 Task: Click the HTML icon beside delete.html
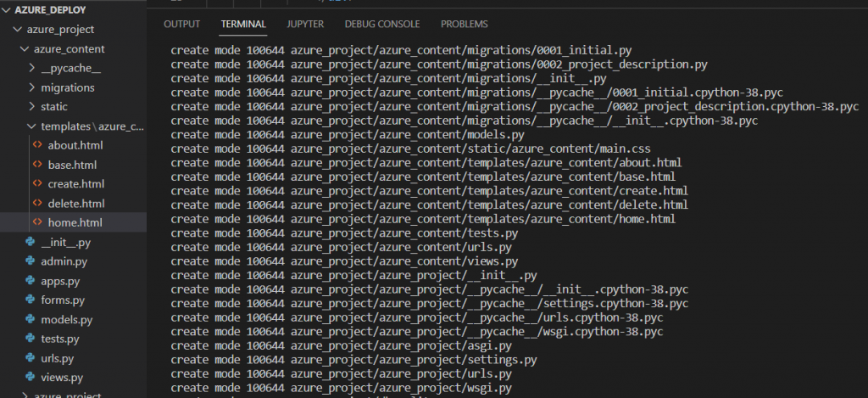[x=37, y=204]
